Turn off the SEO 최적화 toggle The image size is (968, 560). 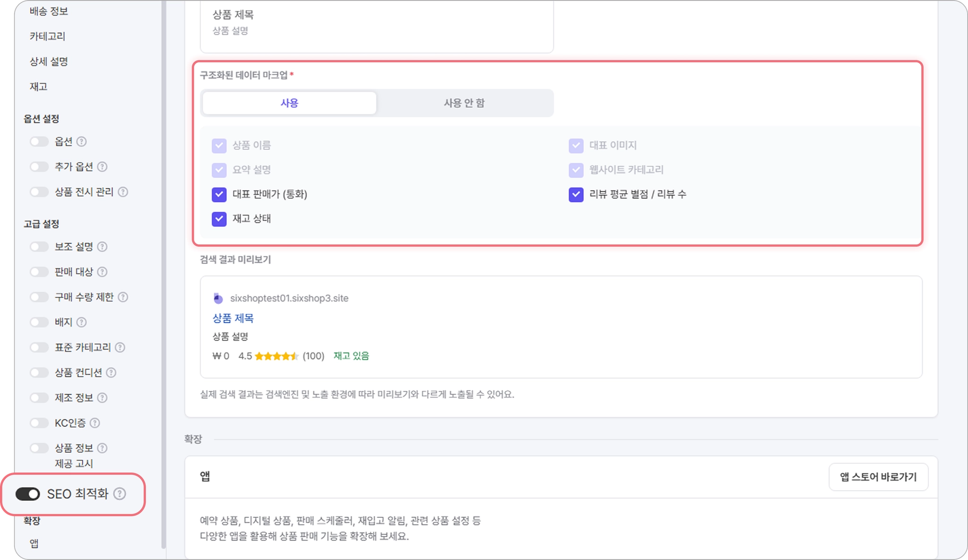click(x=28, y=494)
